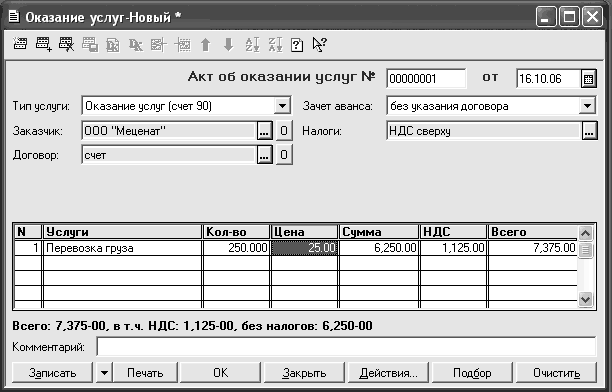Click the context help pointer icon
Viewport: 612px width, 392px height.
click(x=320, y=45)
